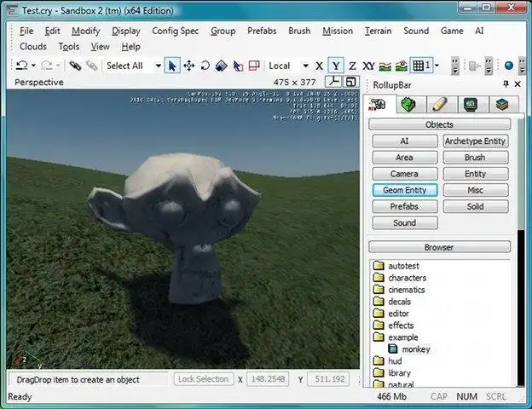Toggle grid snapping button
532x409 pixels.
[421, 66]
